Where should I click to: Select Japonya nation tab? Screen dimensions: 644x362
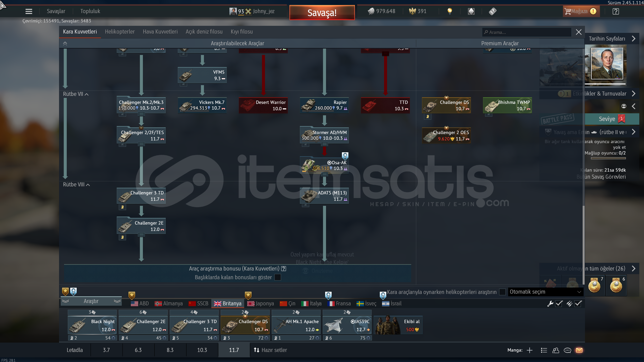[261, 304]
